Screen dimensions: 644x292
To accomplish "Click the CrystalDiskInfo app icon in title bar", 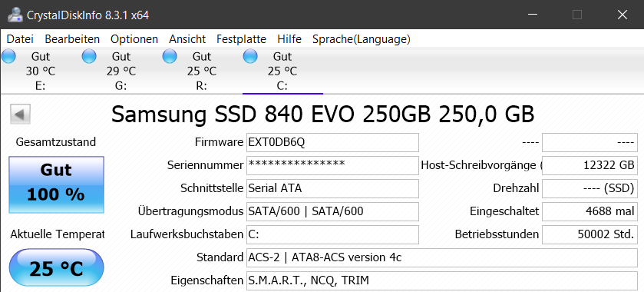I will click(x=15, y=15).
